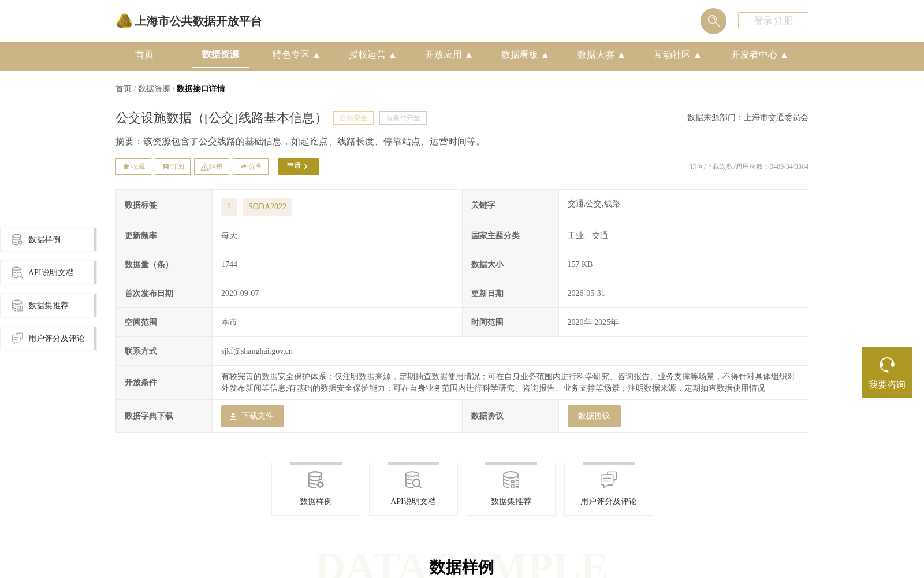This screenshot has height=578, width=924.
Task: Select 数据资源 navigation tab
Action: click(x=221, y=54)
